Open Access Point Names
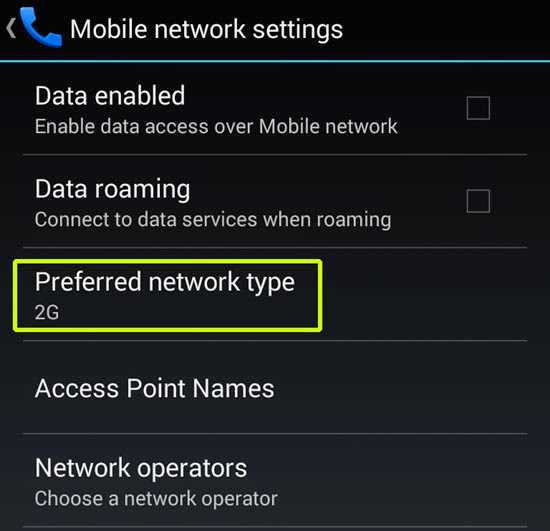 [x=275, y=388]
